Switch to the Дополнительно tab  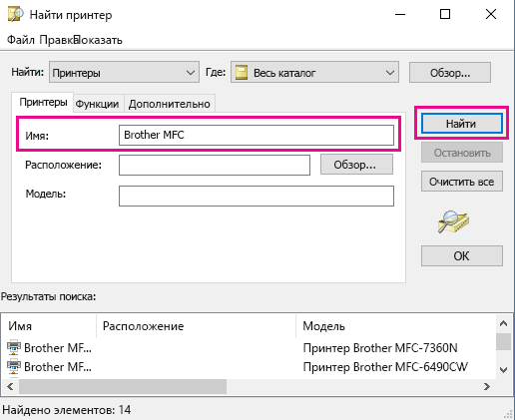tap(170, 104)
